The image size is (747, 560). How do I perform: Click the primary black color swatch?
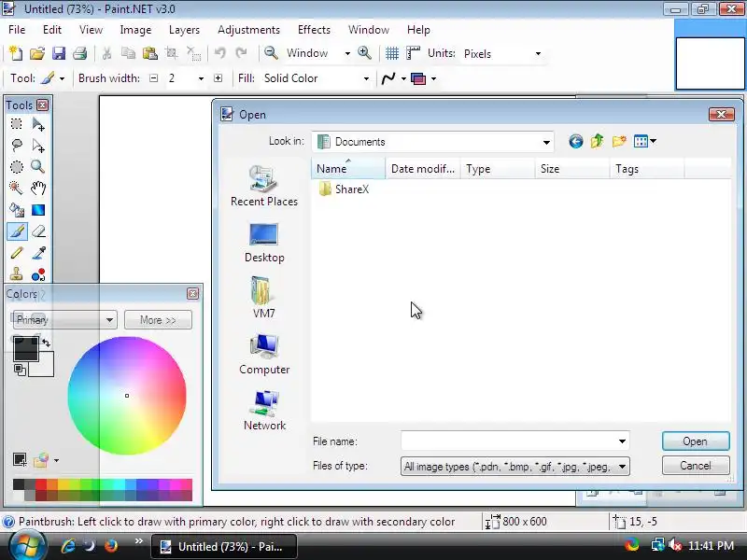click(x=26, y=348)
